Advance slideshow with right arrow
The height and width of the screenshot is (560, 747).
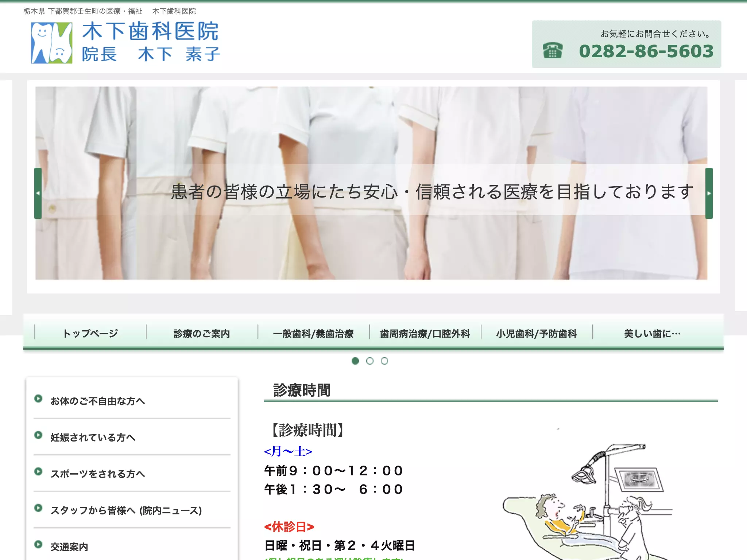click(709, 193)
